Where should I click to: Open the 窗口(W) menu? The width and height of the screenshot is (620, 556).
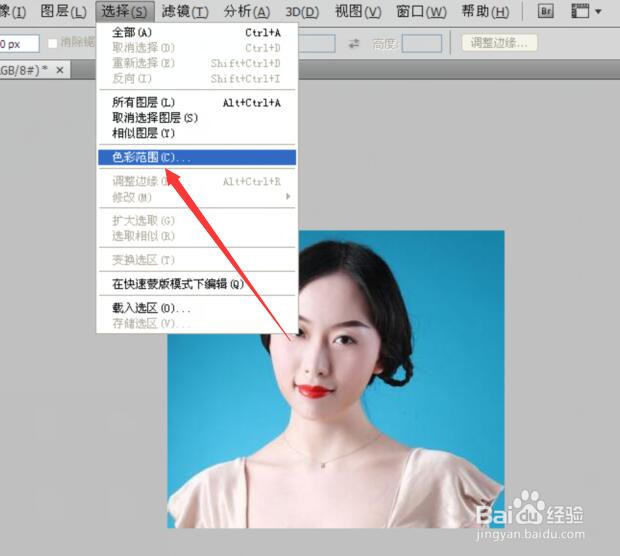pyautogui.click(x=421, y=11)
